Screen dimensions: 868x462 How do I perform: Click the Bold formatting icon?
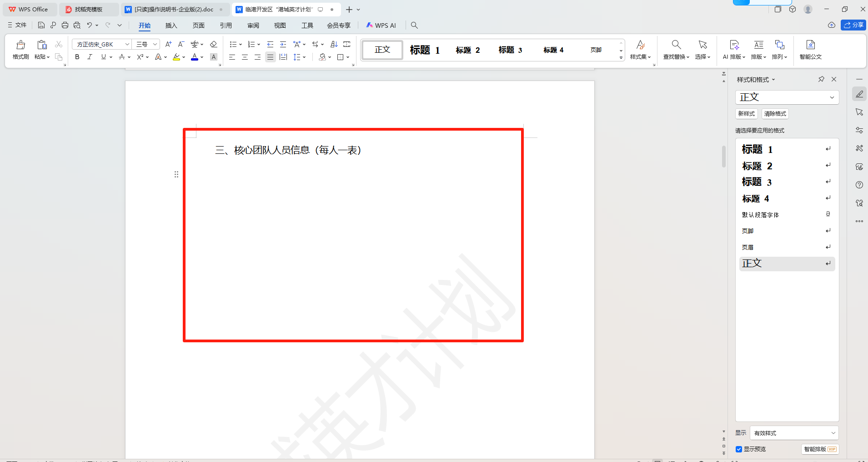pyautogui.click(x=77, y=57)
